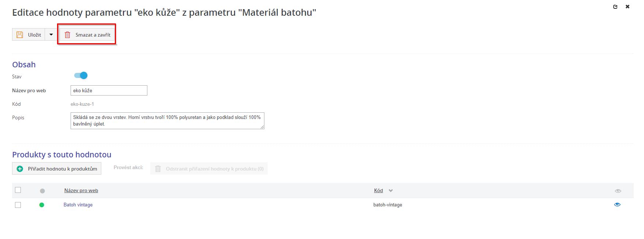This screenshot has width=644, height=239.
Task: Click the Název pro web input field
Action: tap(109, 90)
